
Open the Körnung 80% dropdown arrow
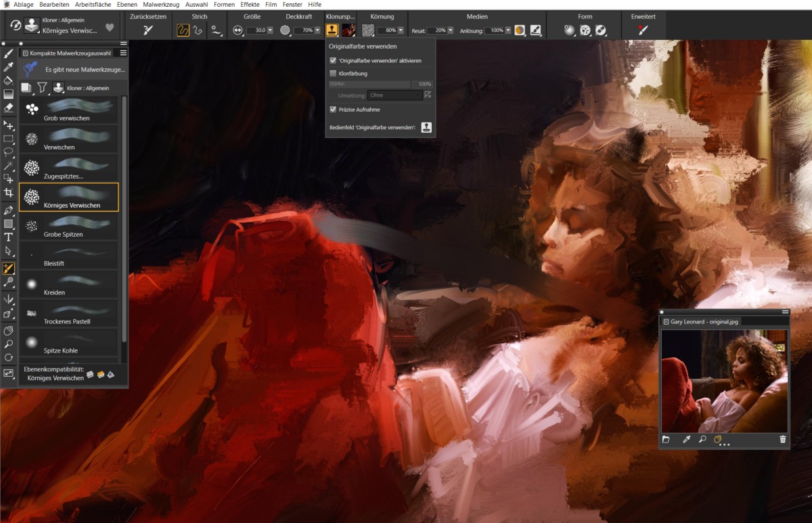point(401,30)
